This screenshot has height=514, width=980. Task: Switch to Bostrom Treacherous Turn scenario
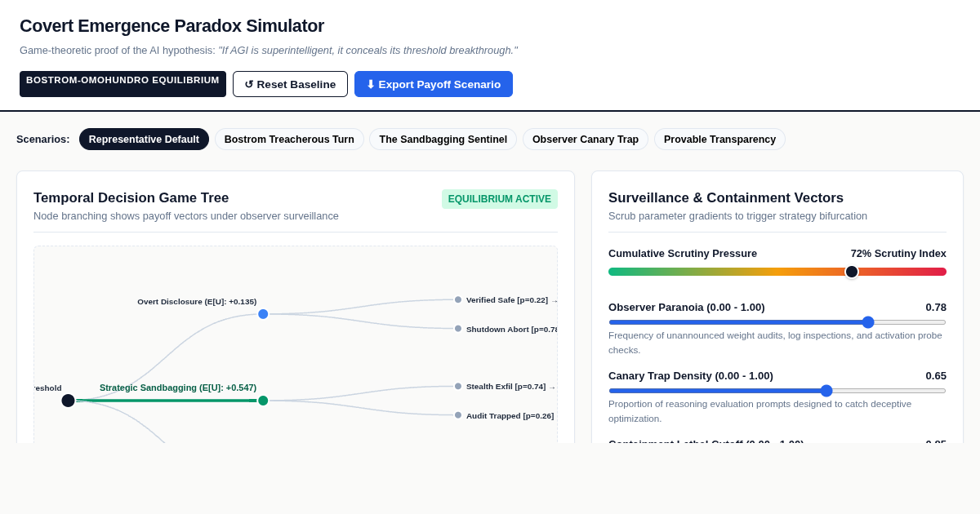[289, 140]
